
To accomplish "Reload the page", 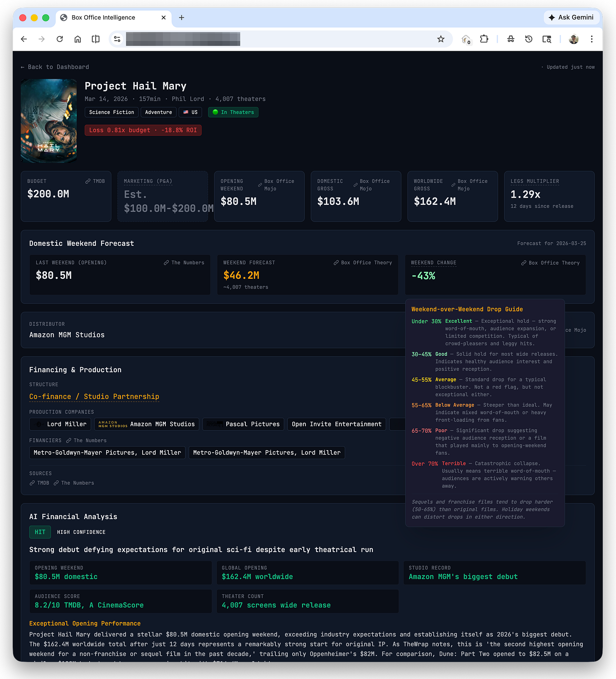I will (60, 39).
